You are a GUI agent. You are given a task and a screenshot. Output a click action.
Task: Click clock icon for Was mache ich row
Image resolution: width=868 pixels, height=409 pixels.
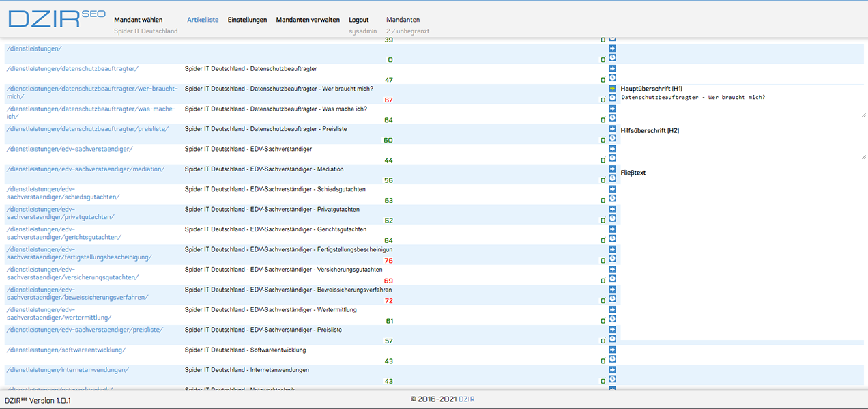(612, 118)
